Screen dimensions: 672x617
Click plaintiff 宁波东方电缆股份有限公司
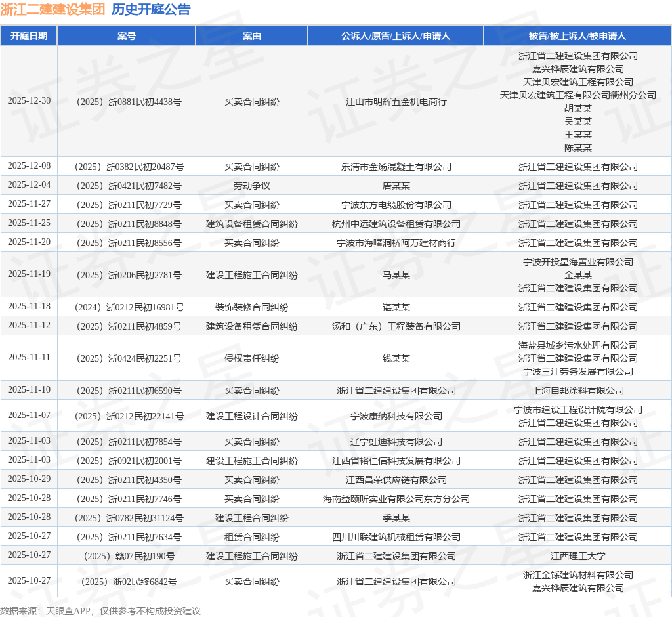pos(396,205)
